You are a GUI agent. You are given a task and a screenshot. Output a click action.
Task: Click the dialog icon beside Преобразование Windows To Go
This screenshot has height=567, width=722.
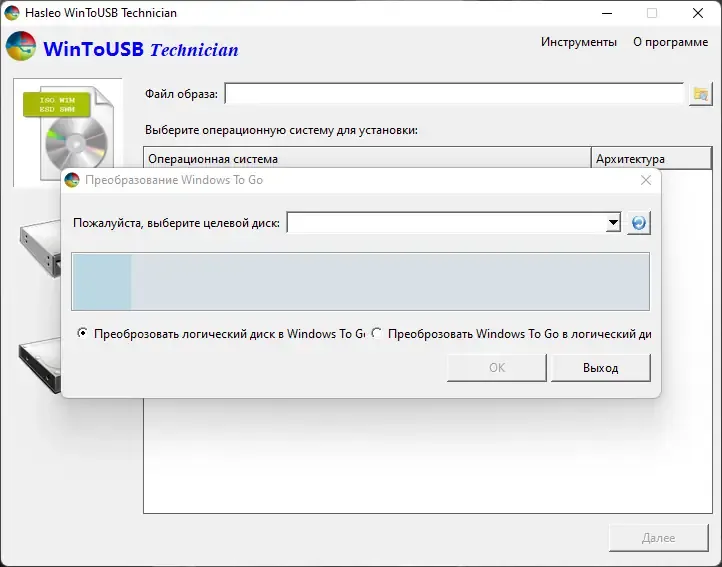click(x=72, y=180)
